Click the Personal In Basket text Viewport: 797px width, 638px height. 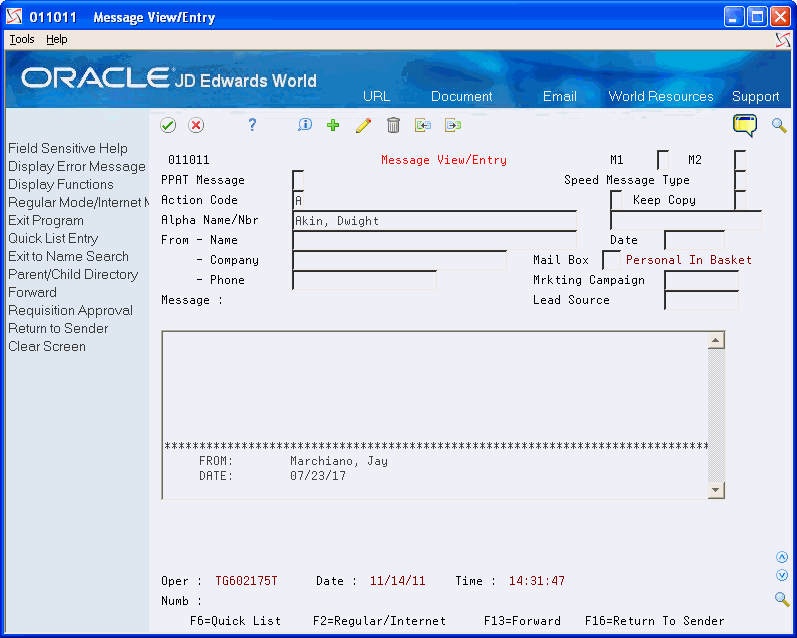click(x=688, y=260)
